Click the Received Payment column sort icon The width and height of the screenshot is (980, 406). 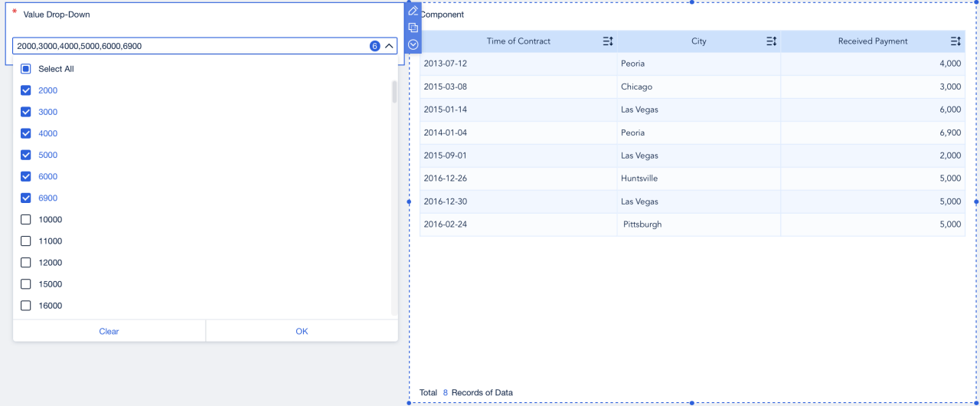point(955,41)
